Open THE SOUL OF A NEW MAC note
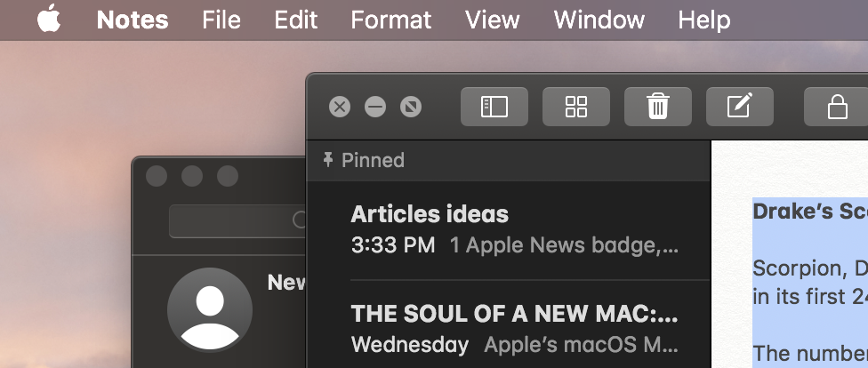 click(514, 329)
